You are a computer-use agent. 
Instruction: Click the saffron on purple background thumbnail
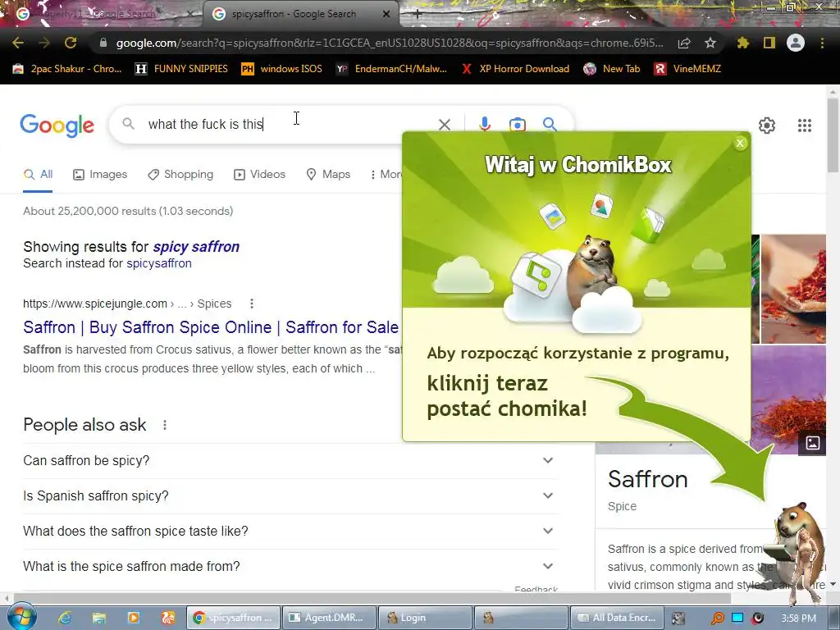point(788,399)
